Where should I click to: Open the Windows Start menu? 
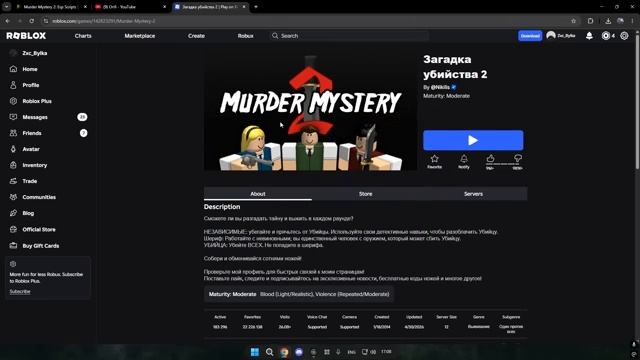coord(255,352)
